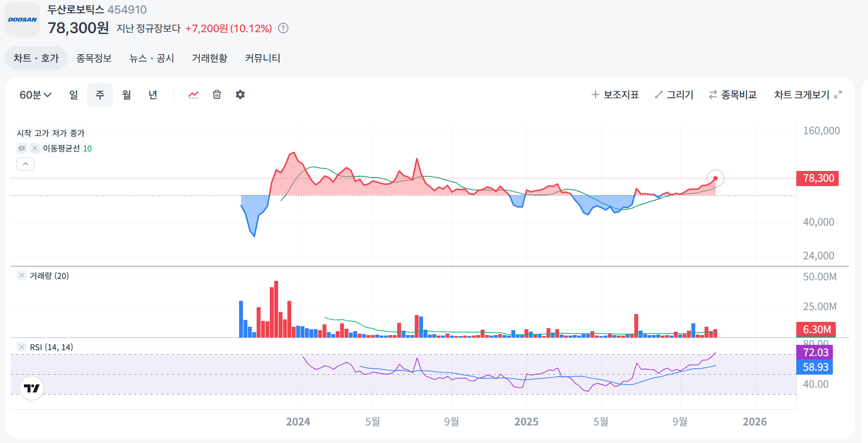Click the 거래량 (20) legend label
The height and width of the screenshot is (443, 868).
49,275
